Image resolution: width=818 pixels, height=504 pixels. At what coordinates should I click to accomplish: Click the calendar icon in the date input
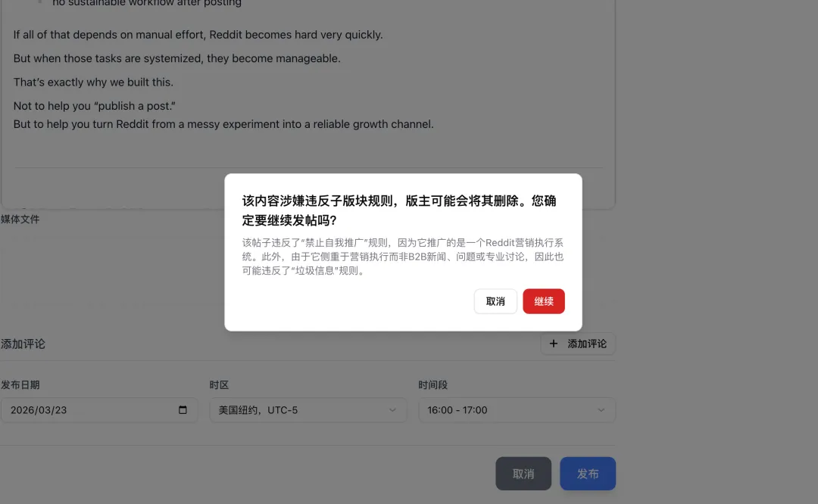(181, 409)
